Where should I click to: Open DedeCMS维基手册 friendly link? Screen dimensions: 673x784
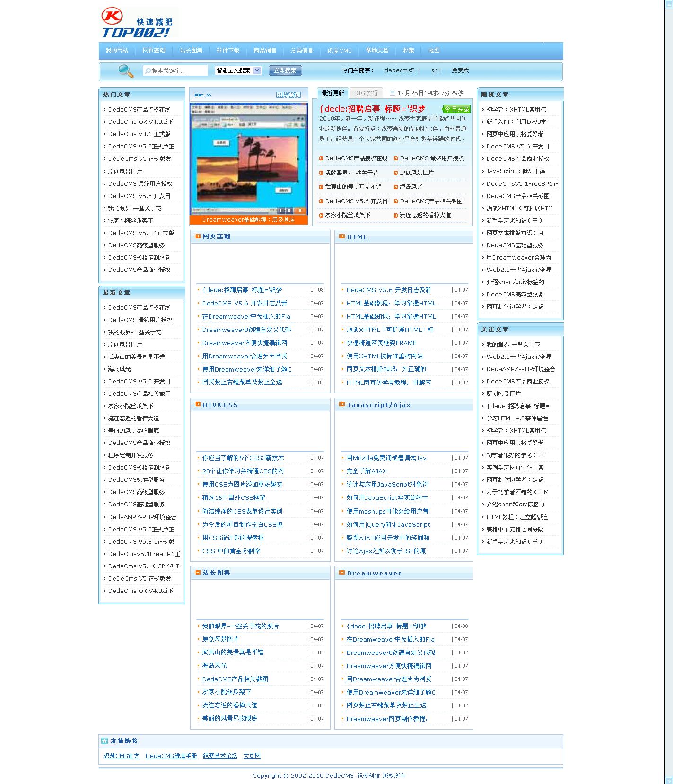[x=171, y=756]
